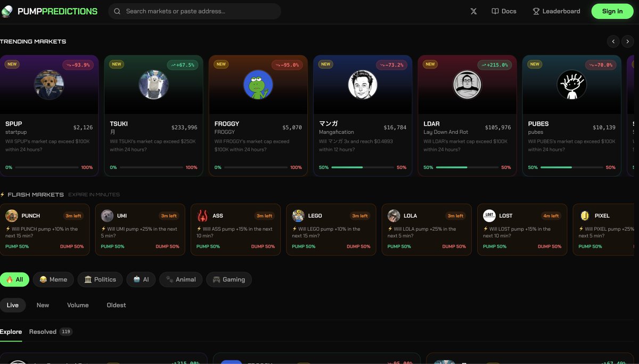This screenshot has height=364, width=639.
Task: Click PUMP 50% on LEGO flash market
Action: tap(304, 246)
